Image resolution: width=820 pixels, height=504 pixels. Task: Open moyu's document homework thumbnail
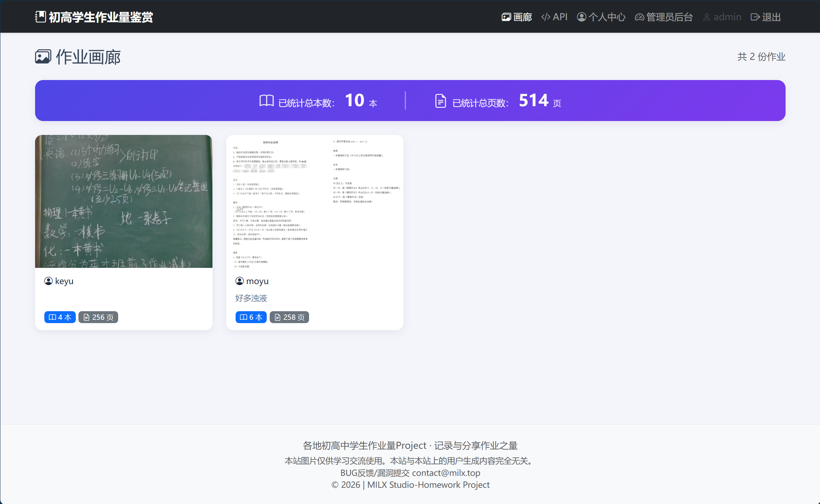pos(314,201)
